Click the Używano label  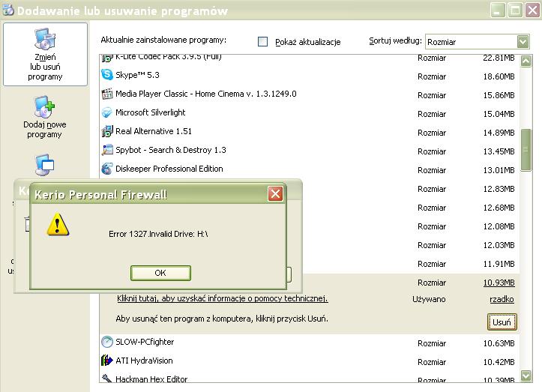(x=429, y=299)
